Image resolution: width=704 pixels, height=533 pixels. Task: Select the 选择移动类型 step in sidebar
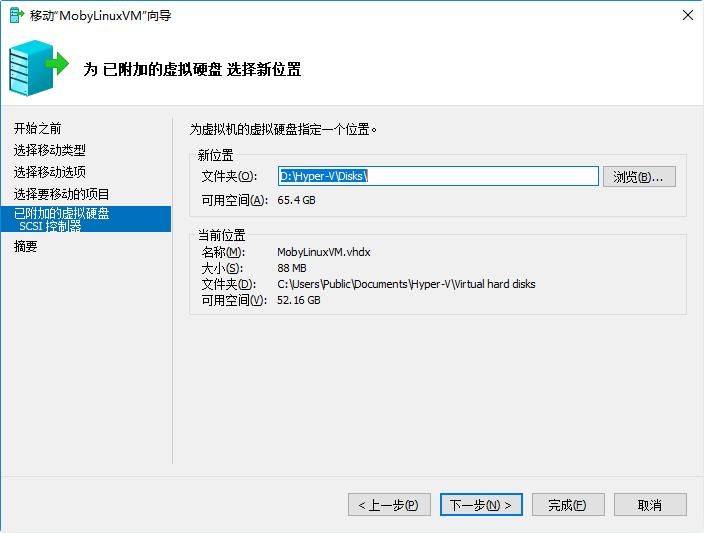[x=50, y=150]
